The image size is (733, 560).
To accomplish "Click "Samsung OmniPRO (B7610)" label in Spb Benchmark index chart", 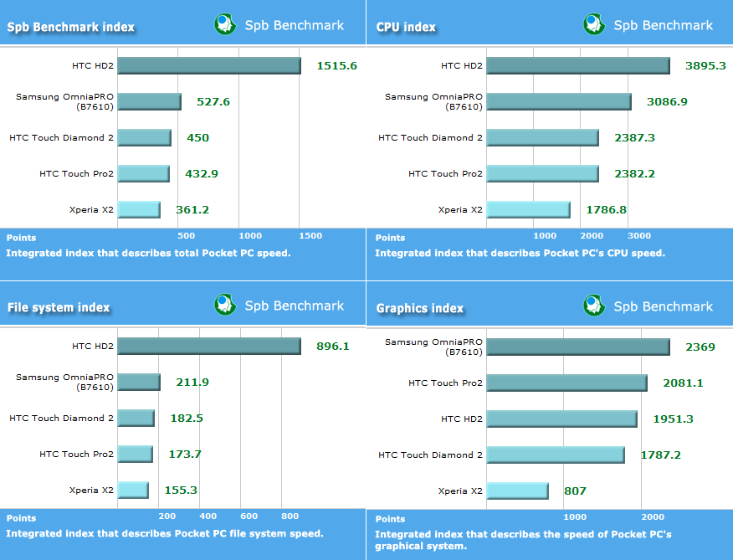I will (x=64, y=101).
